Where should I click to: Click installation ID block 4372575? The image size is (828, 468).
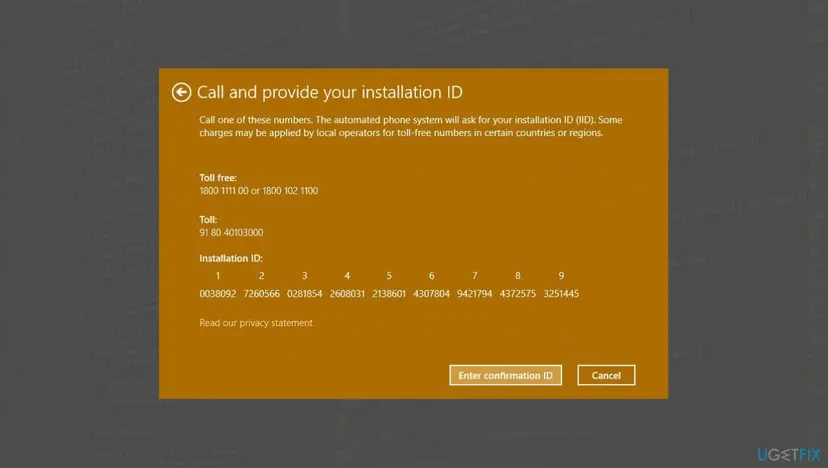point(518,294)
